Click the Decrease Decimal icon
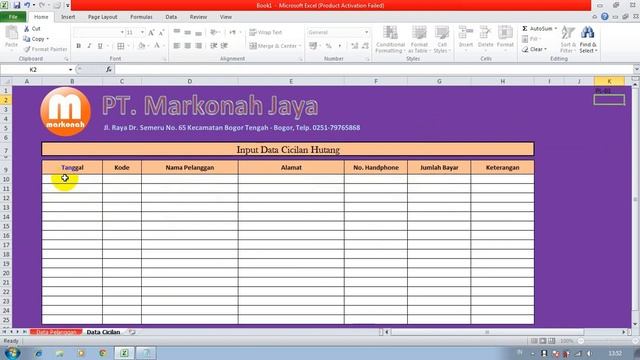This screenshot has width=640, height=360. pos(365,46)
